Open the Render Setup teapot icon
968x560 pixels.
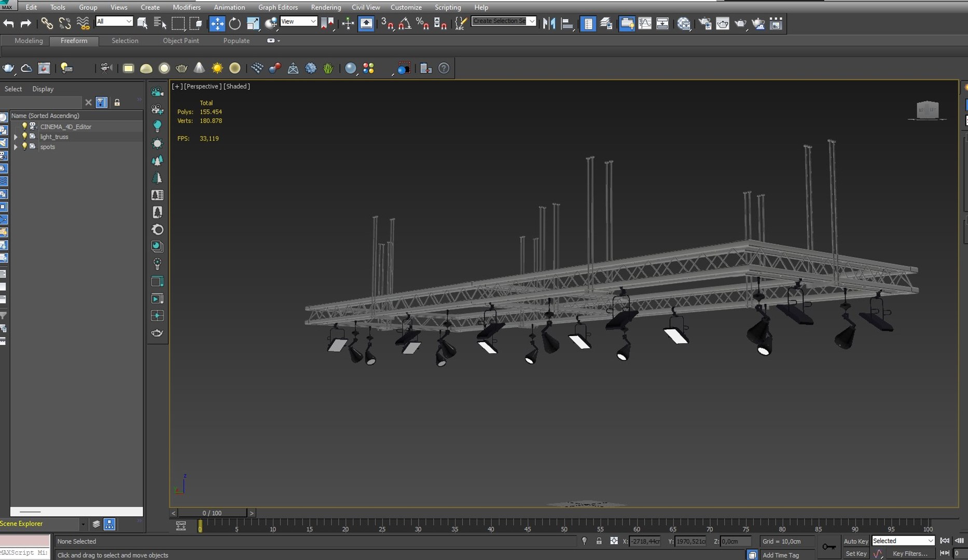pos(705,23)
